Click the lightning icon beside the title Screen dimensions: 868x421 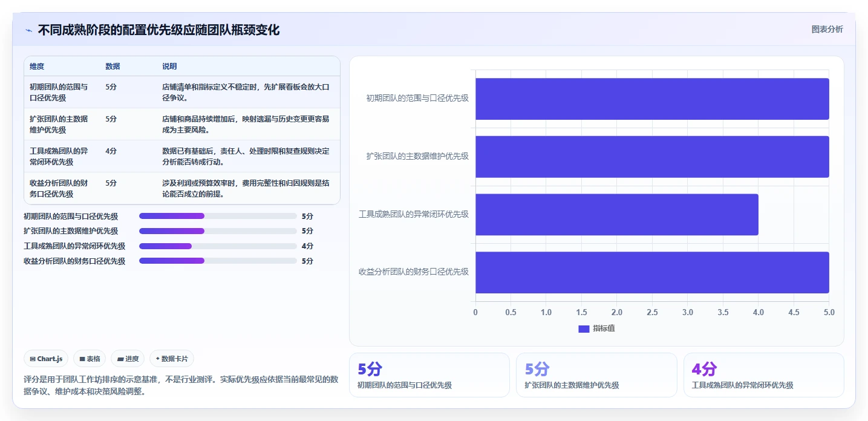click(28, 30)
